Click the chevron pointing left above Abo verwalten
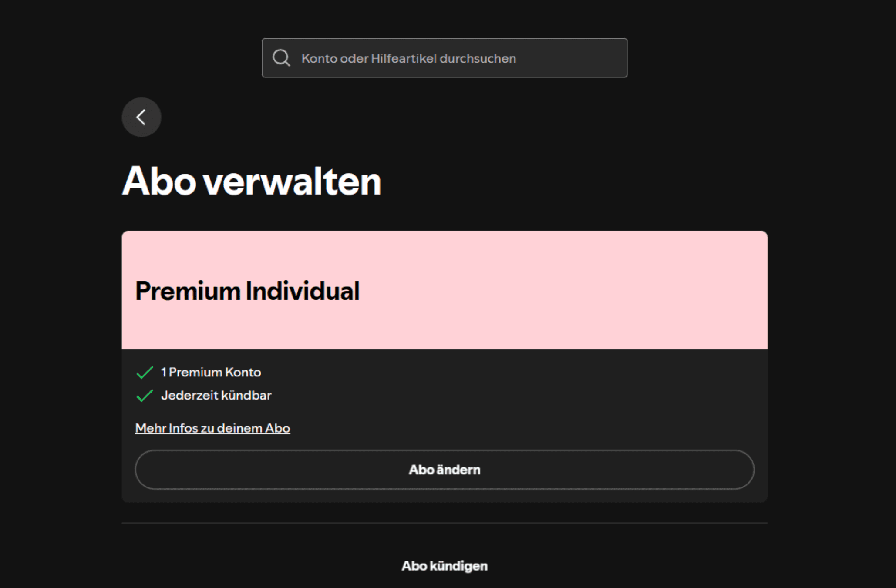 [141, 117]
